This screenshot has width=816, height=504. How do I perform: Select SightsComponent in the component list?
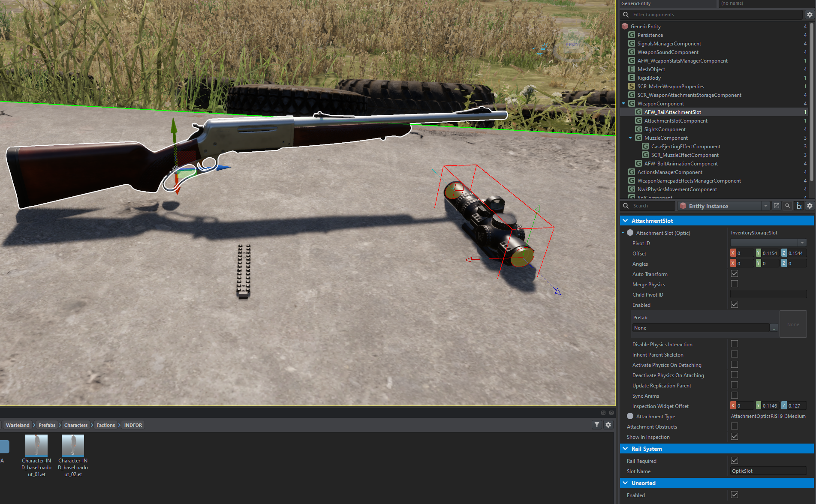tap(665, 129)
